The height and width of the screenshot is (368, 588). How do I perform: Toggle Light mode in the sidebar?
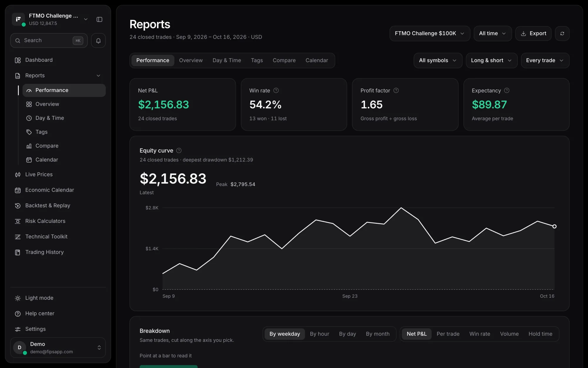pyautogui.click(x=58, y=298)
